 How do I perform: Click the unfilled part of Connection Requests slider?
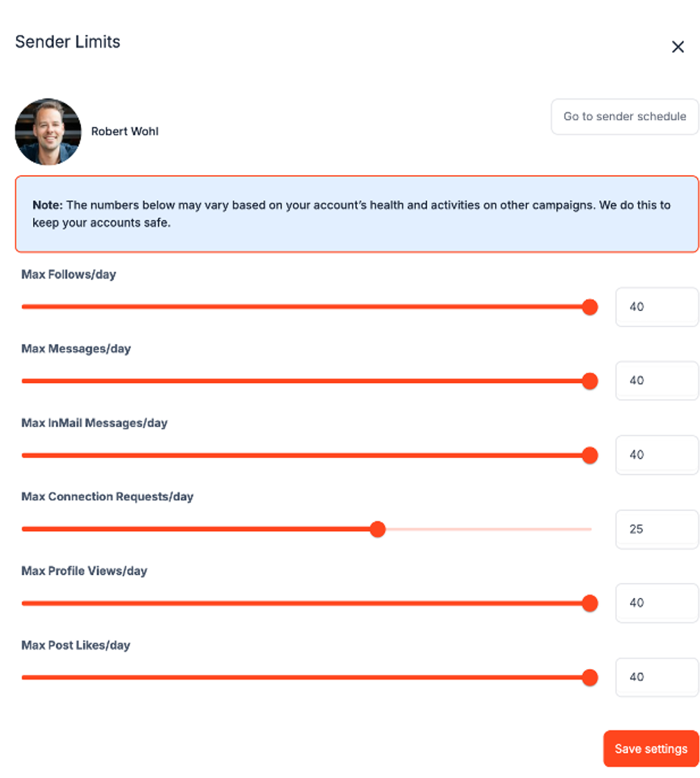point(485,529)
